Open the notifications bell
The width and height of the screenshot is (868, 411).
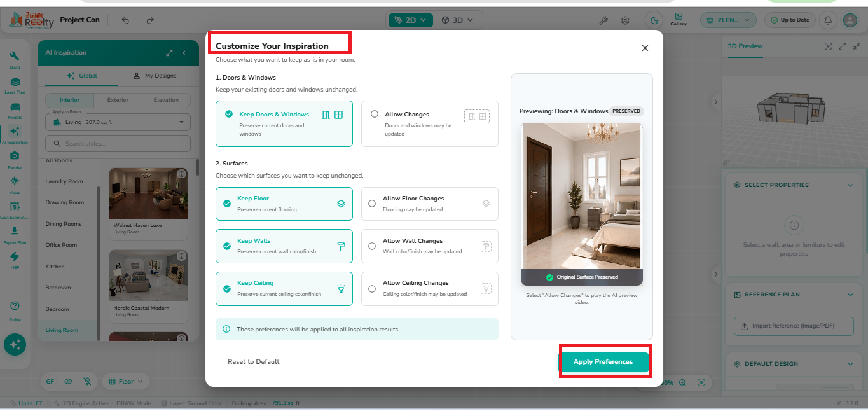click(x=828, y=20)
